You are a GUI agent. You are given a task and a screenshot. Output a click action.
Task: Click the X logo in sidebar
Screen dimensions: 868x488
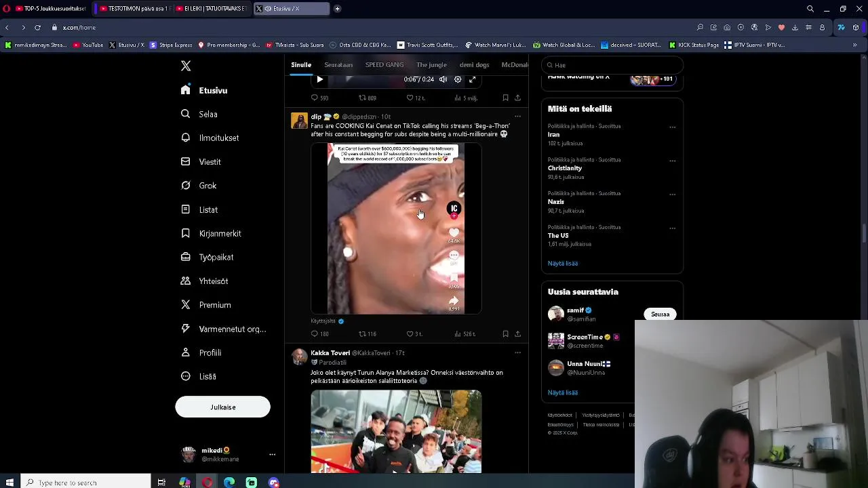(x=186, y=66)
